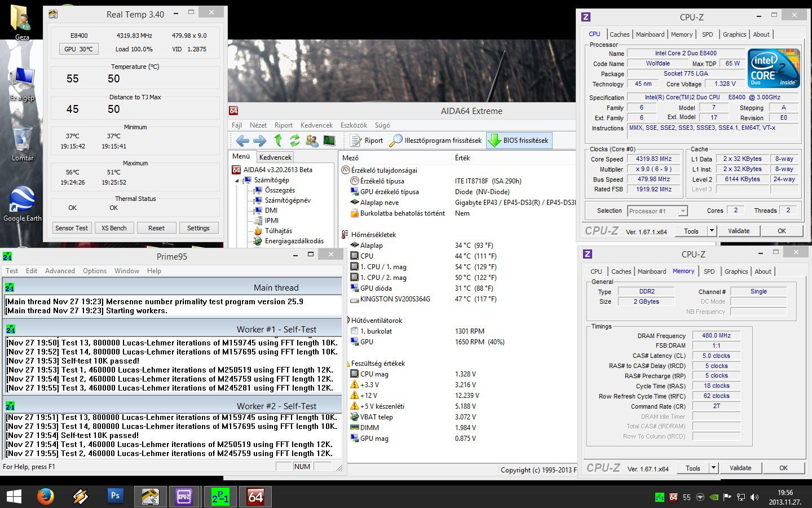Open Riport in AIDA64 toolbar

[x=367, y=141]
